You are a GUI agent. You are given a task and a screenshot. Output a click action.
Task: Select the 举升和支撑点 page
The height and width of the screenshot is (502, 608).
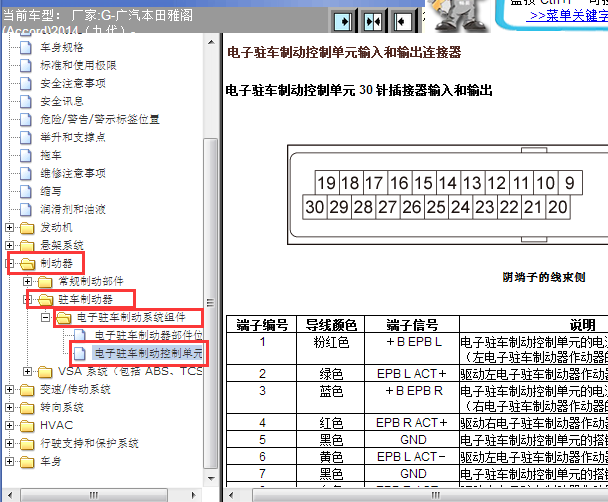tap(73, 137)
